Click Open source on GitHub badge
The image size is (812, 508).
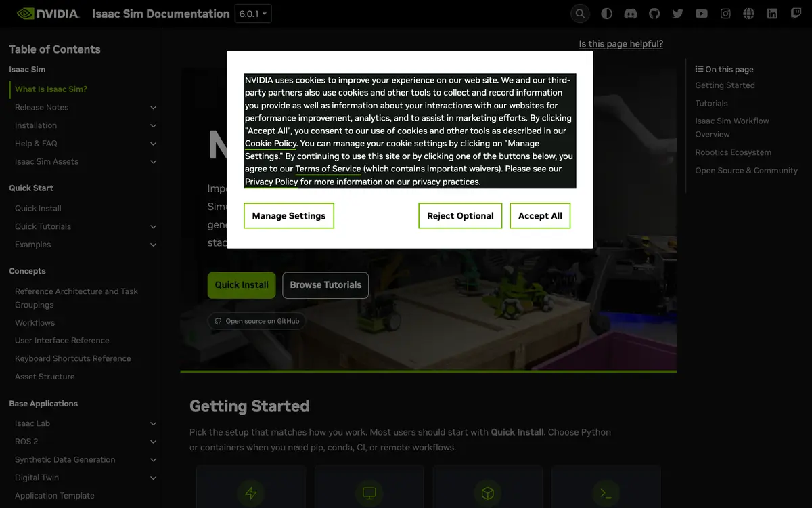[x=256, y=321]
